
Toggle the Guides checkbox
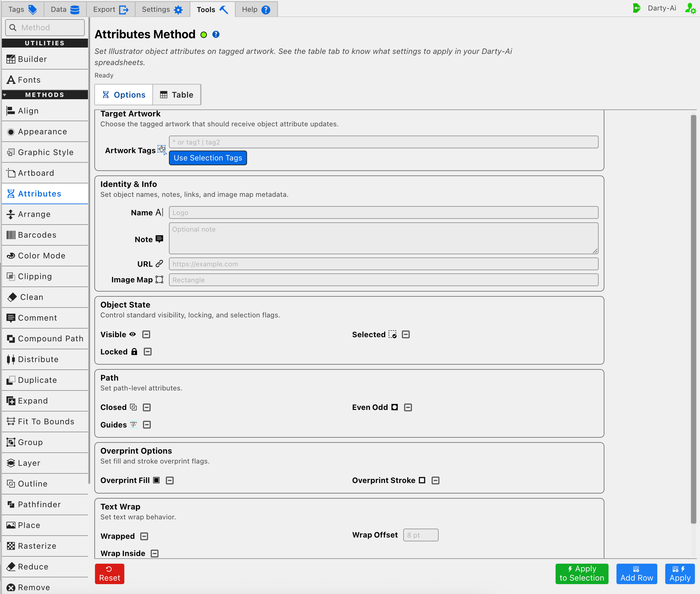[147, 425]
